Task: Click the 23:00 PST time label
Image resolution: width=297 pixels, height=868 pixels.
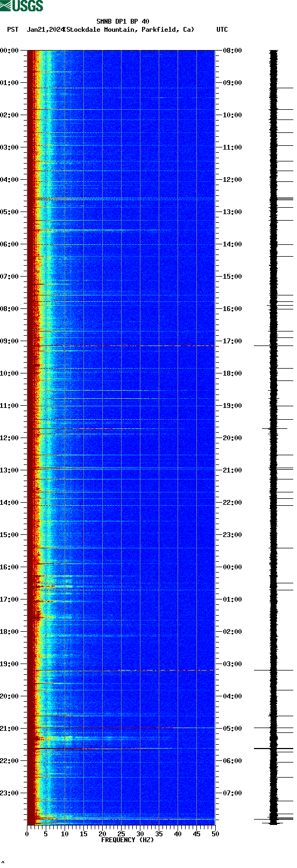Action: tap(10, 793)
